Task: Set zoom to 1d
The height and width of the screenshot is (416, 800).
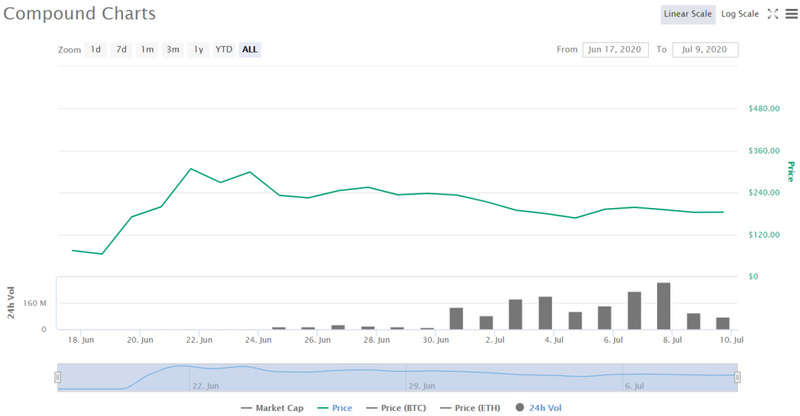Action: click(95, 49)
